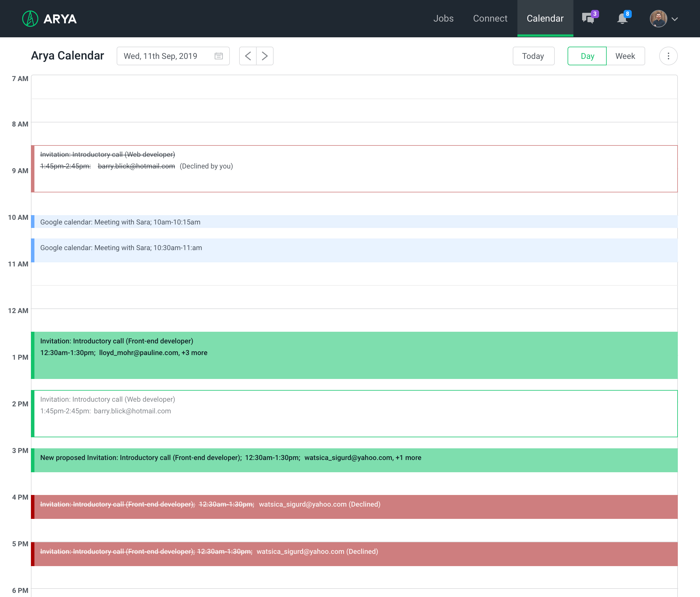Switch to Day view

[x=587, y=56]
